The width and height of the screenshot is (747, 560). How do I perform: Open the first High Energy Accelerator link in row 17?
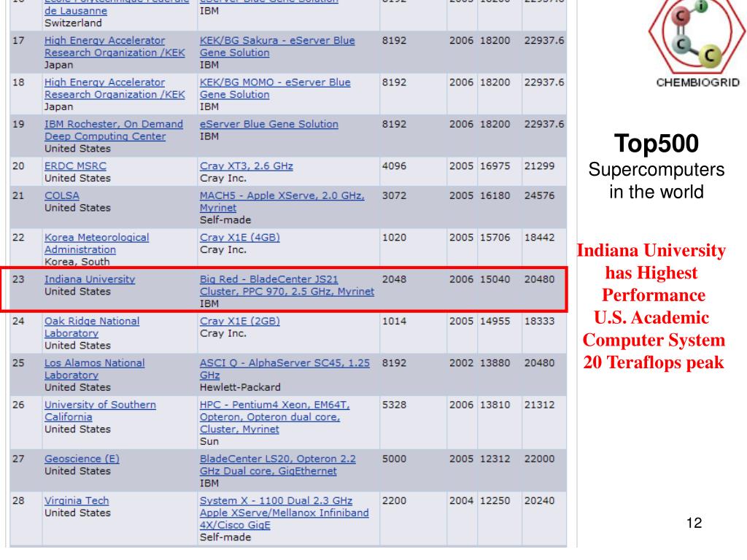point(115,47)
